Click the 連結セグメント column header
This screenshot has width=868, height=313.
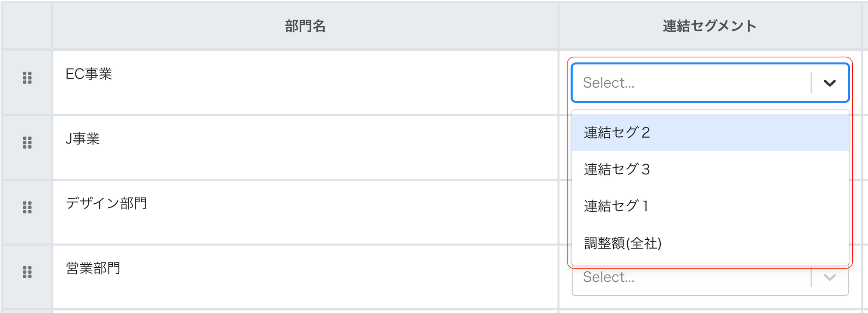tap(710, 26)
